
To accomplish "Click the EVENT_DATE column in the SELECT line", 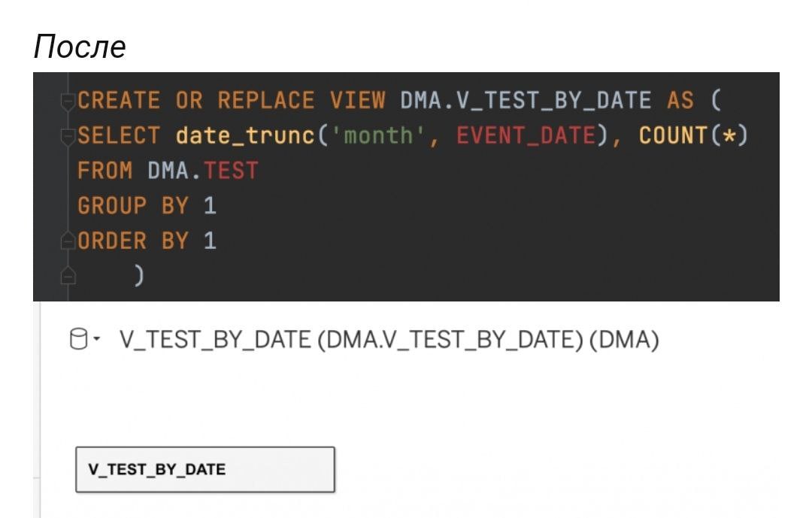I will click(x=526, y=136).
